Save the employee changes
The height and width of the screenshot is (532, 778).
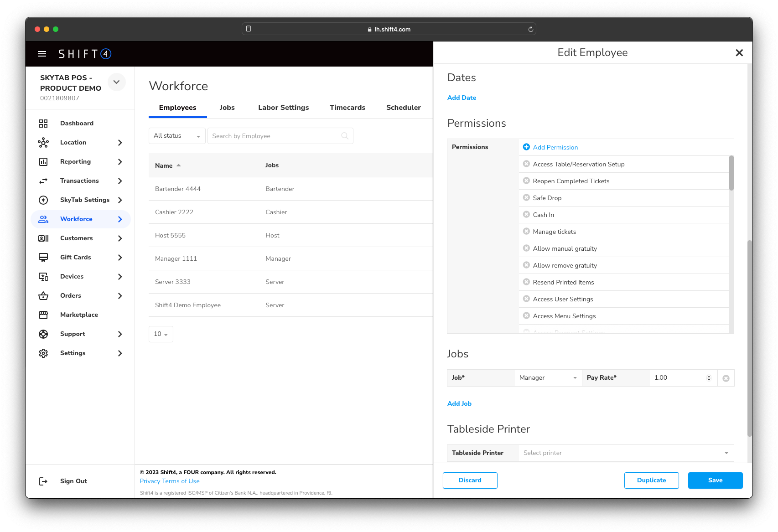tap(715, 480)
